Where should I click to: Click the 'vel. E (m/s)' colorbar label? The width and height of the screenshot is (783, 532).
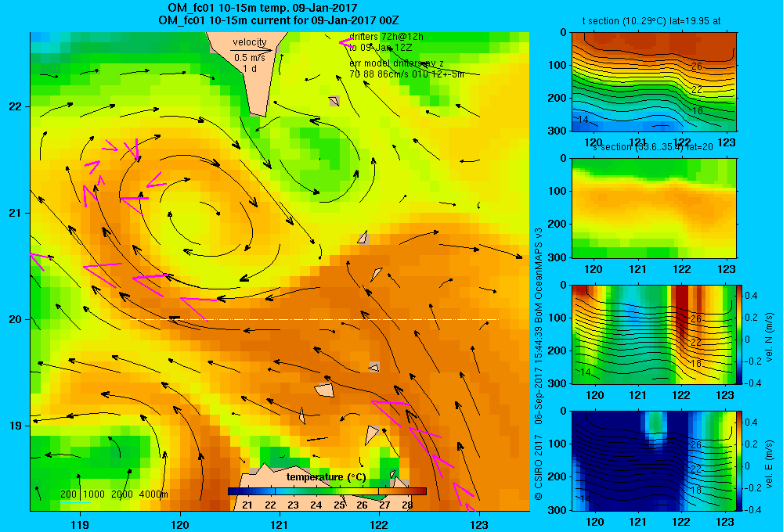pos(769,463)
